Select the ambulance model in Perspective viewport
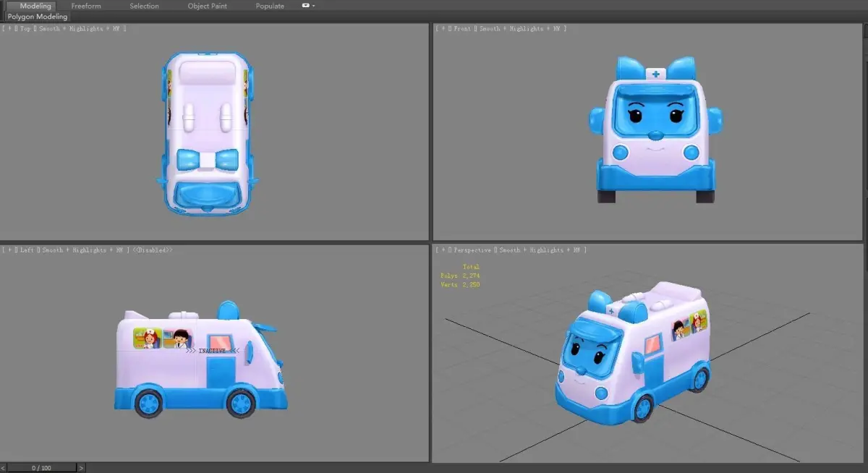868x473 pixels. click(633, 354)
